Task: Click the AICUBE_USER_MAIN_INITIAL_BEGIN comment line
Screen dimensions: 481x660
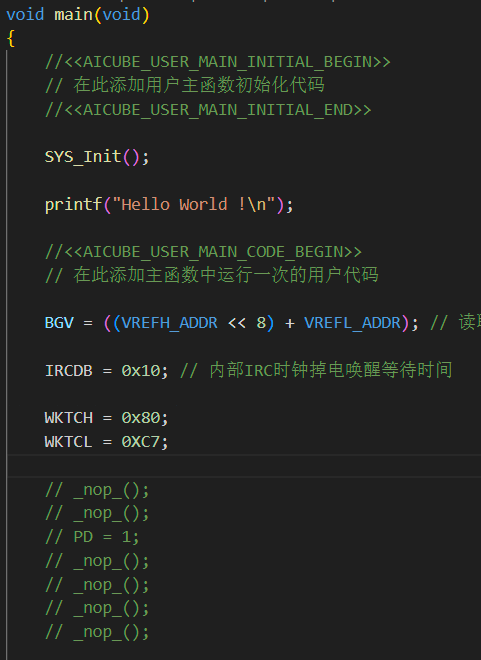Action: click(x=218, y=62)
